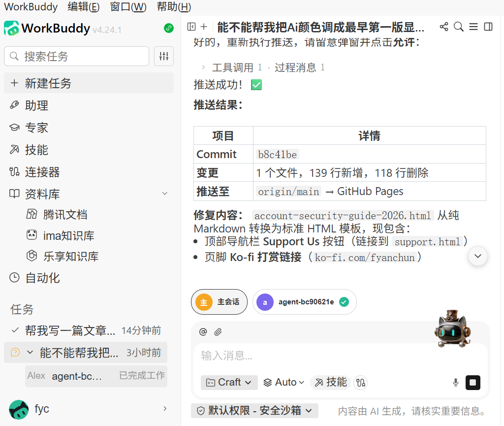Select the 能不能帮我把 task row
Viewport: 504px width, 426px height.
[x=86, y=353]
